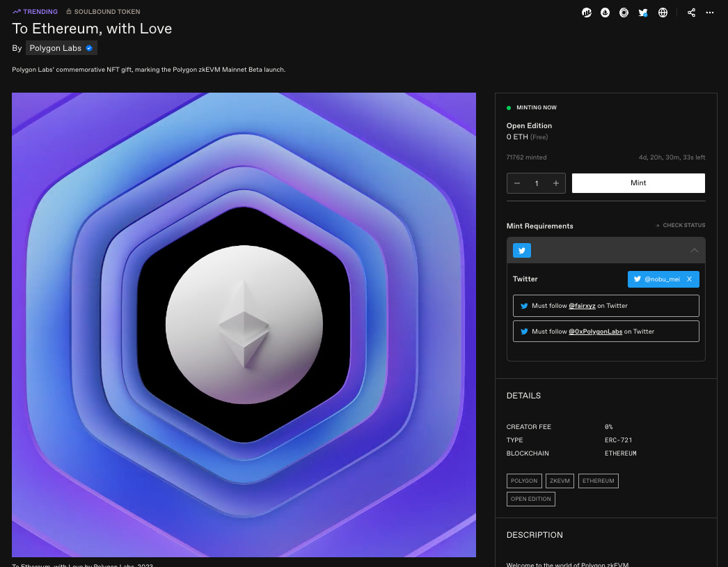Click the 'To Ethereum, with Love' title

(x=92, y=29)
